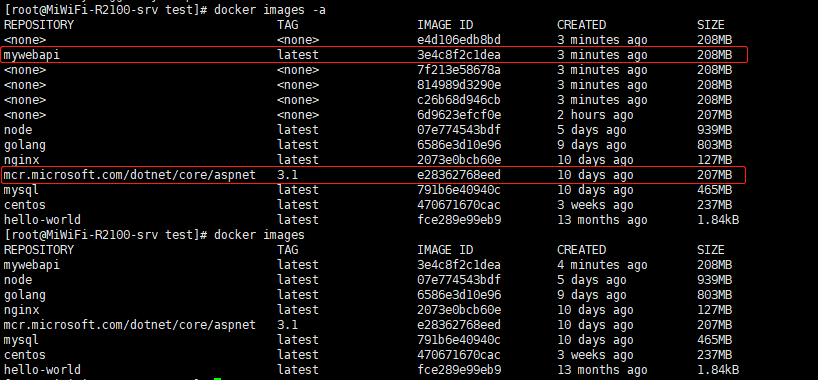
Task: Click golang repository in the 'docker images -a' output
Action: [25, 145]
